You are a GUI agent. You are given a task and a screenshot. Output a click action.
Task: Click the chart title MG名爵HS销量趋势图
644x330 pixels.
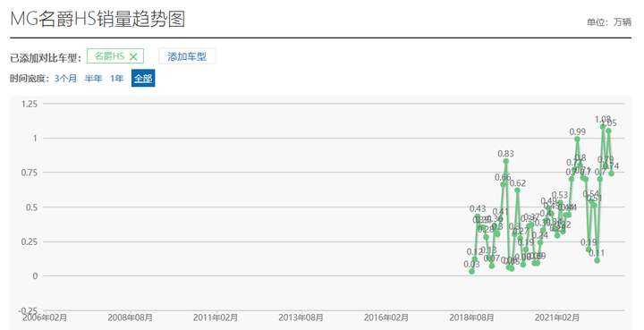pos(97,19)
